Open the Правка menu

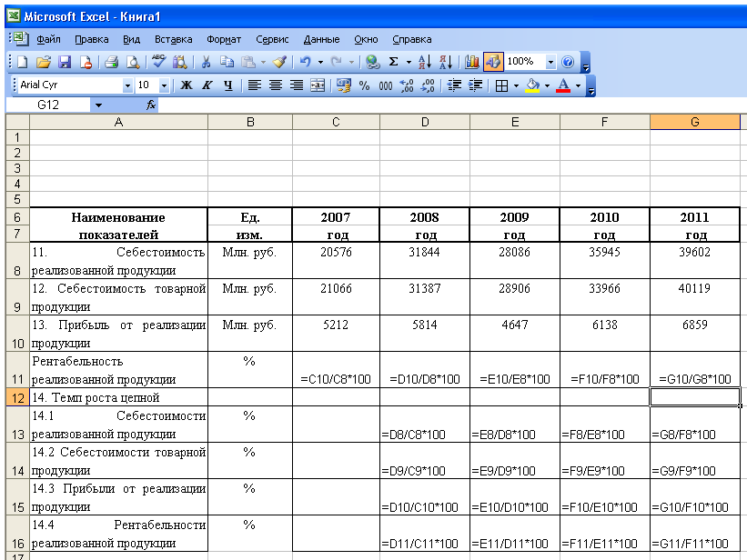click(x=92, y=39)
